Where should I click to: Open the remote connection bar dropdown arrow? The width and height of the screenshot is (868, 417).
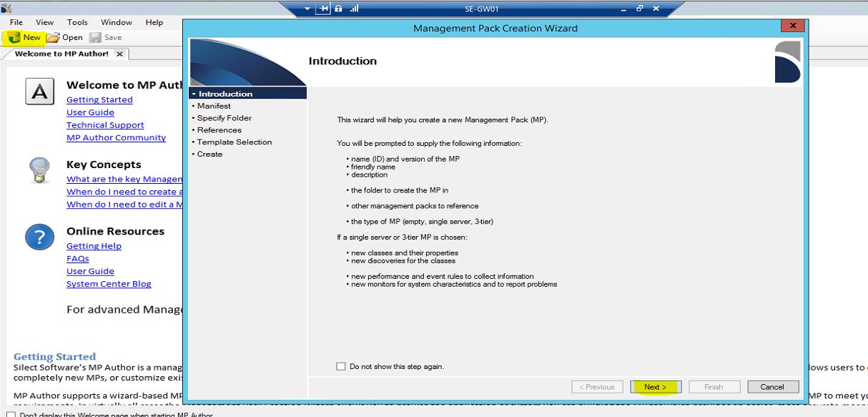click(x=307, y=9)
